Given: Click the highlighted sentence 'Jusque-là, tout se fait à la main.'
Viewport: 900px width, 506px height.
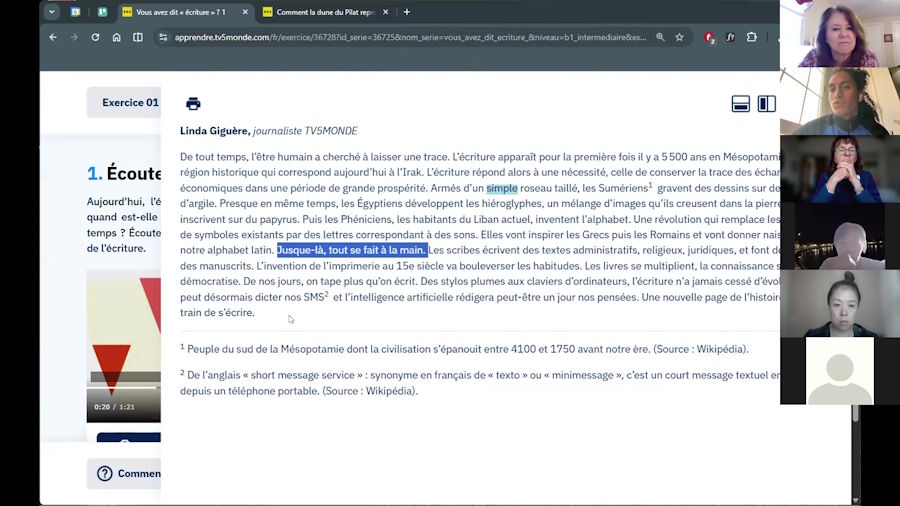Looking at the screenshot, I should (x=352, y=250).
